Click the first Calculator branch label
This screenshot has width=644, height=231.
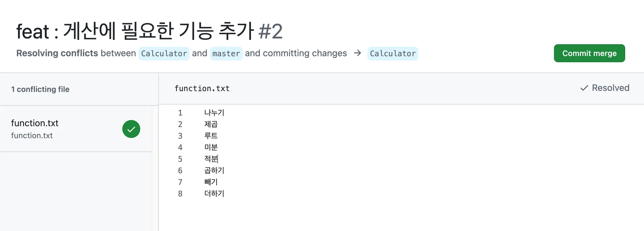[164, 54]
